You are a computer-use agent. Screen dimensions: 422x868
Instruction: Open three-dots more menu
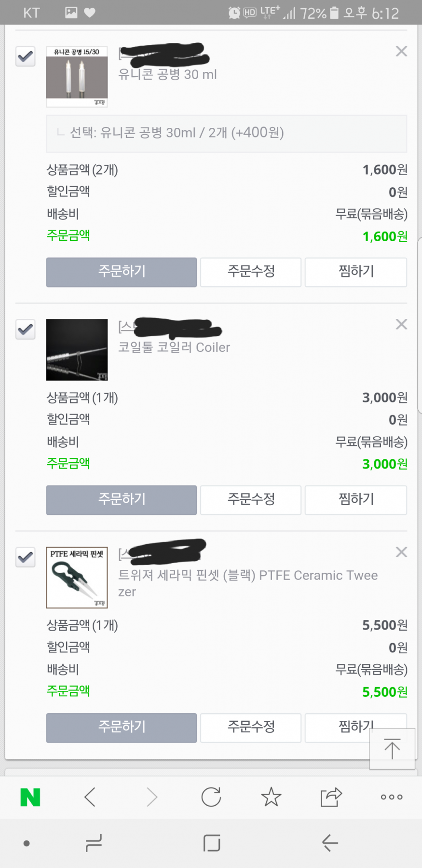pyautogui.click(x=392, y=797)
